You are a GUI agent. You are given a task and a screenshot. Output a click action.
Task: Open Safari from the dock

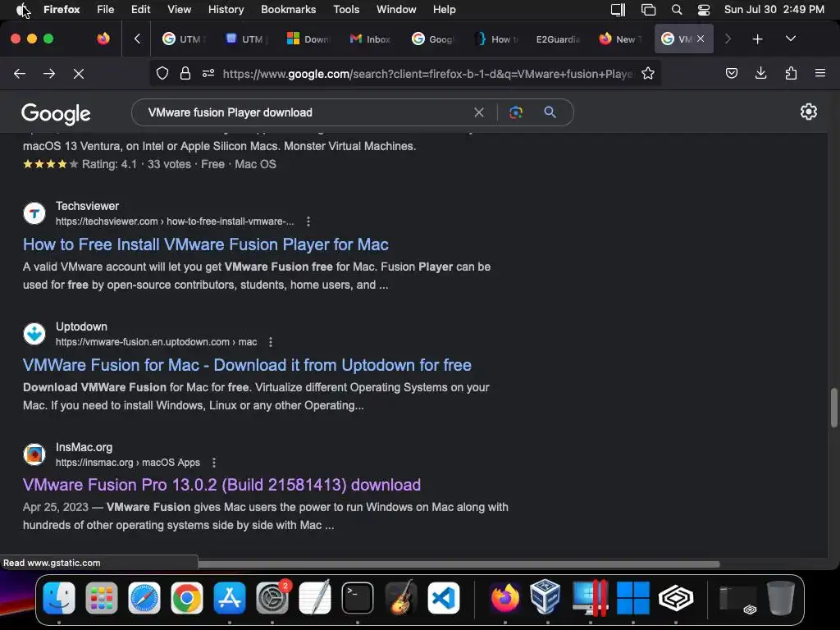(x=144, y=598)
